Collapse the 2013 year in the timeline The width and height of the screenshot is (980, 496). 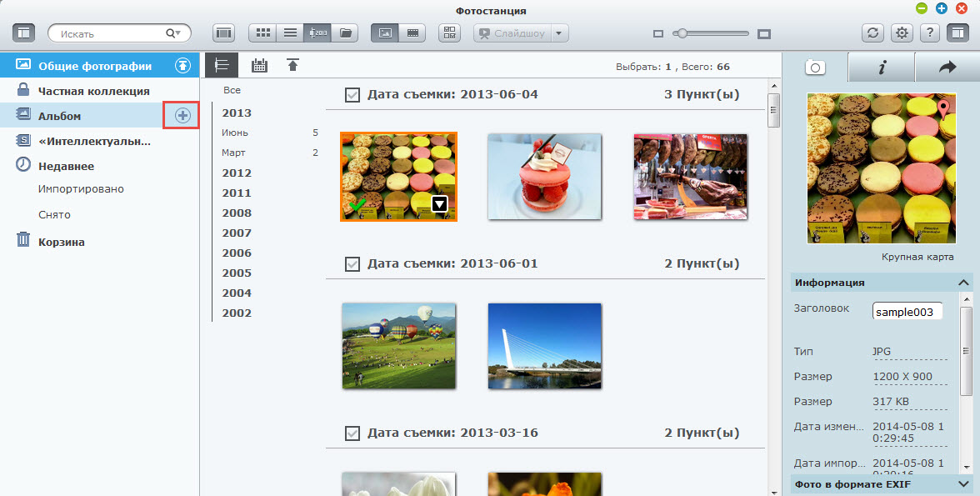point(237,113)
